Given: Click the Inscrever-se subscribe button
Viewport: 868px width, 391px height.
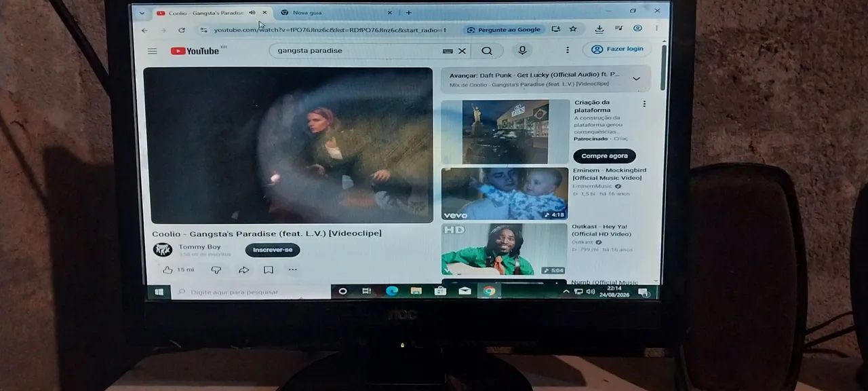Looking at the screenshot, I should [273, 250].
